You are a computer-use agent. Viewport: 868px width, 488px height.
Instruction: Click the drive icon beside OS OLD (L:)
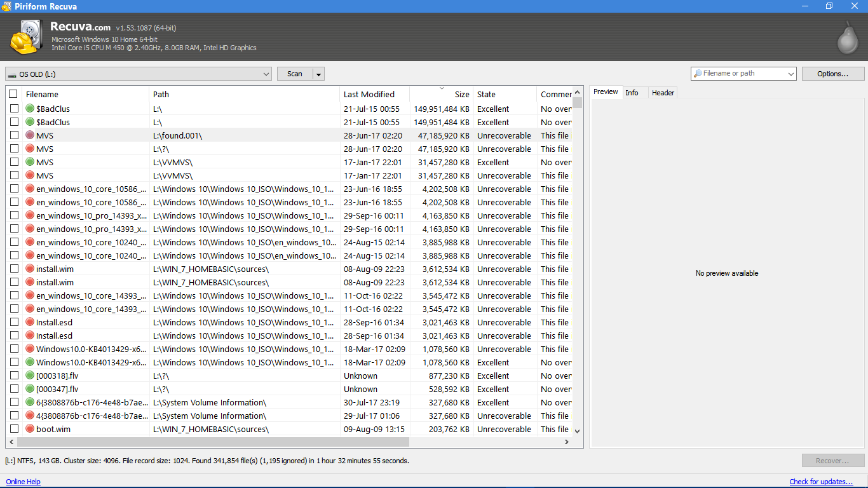[12, 74]
